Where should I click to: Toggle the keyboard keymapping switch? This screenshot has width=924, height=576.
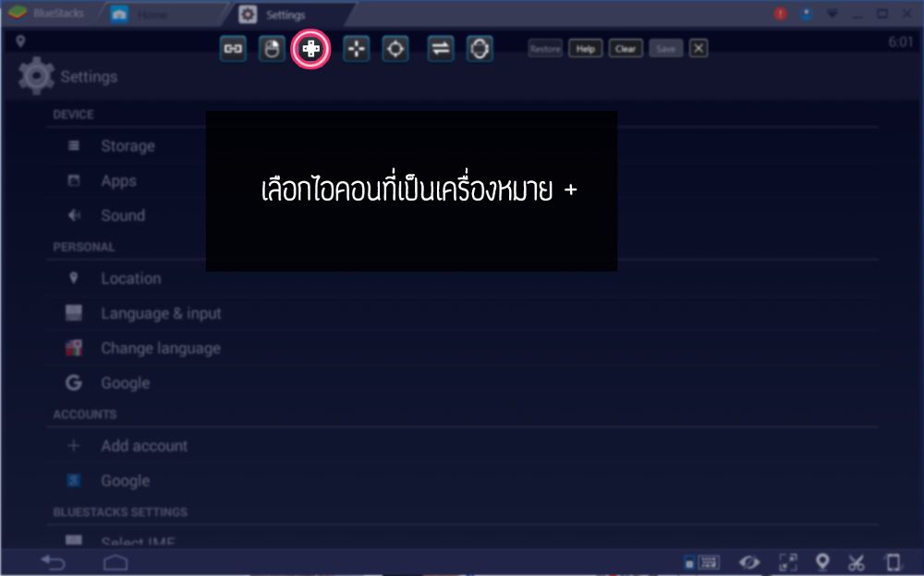702,562
